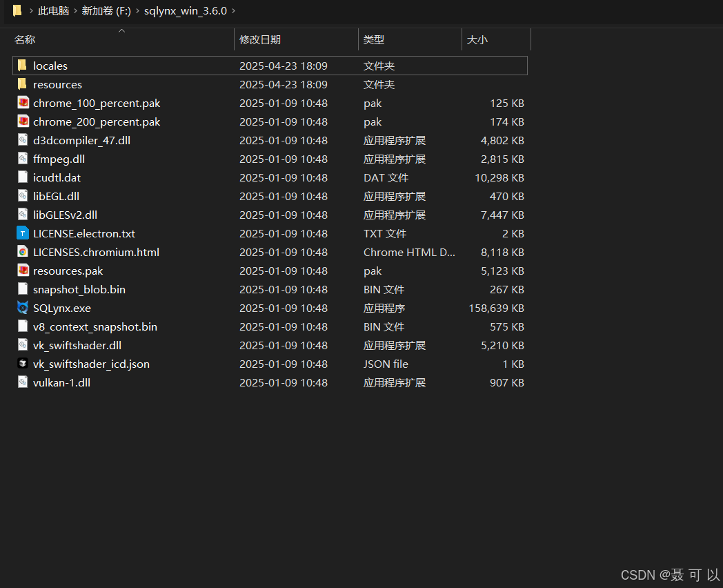Click the icudtl.dat file icon
The height and width of the screenshot is (588, 723).
click(x=23, y=177)
